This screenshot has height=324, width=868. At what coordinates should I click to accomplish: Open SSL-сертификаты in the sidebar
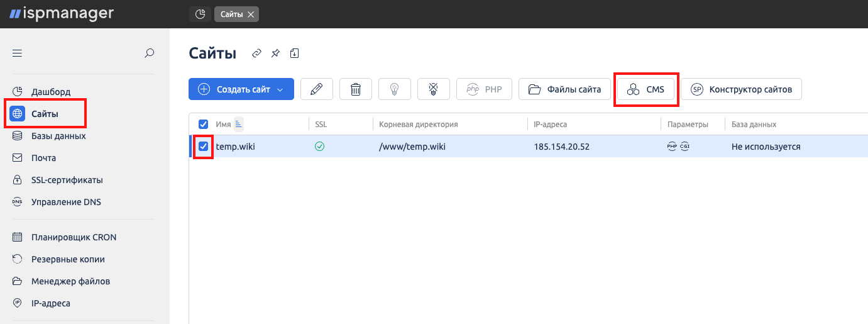(x=58, y=180)
